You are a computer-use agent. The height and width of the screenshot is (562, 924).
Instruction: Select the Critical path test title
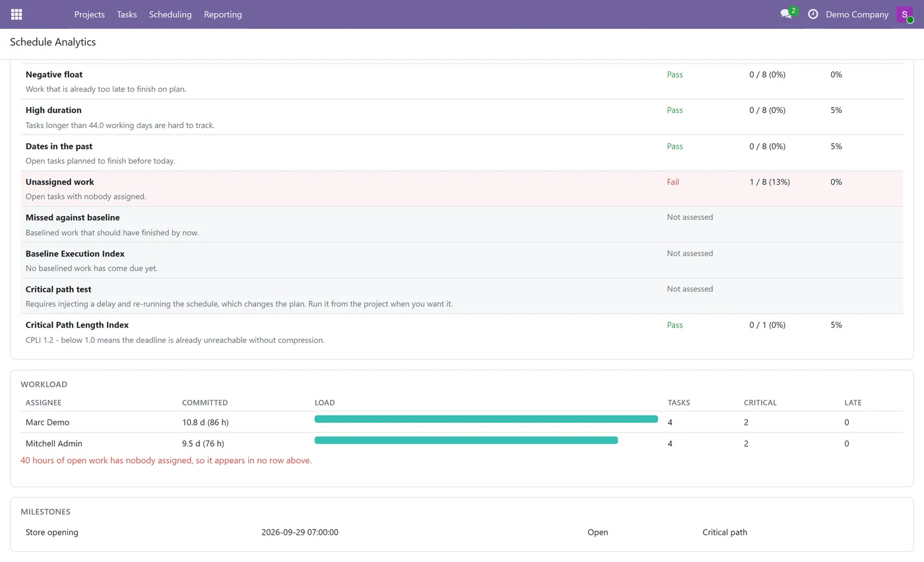click(59, 289)
